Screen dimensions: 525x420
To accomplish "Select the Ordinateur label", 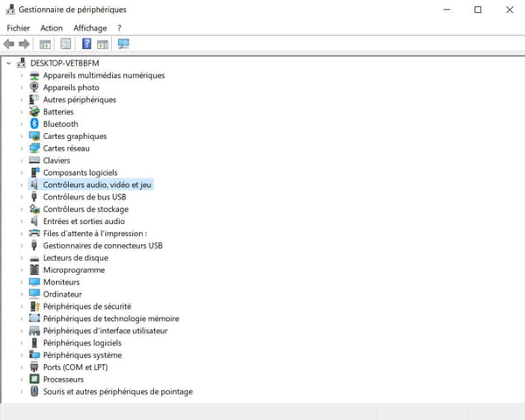I will click(62, 294).
